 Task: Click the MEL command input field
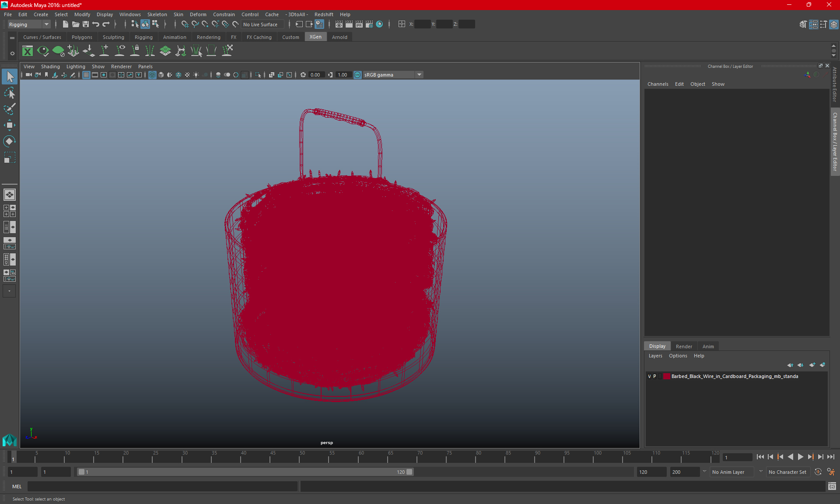[x=163, y=486]
